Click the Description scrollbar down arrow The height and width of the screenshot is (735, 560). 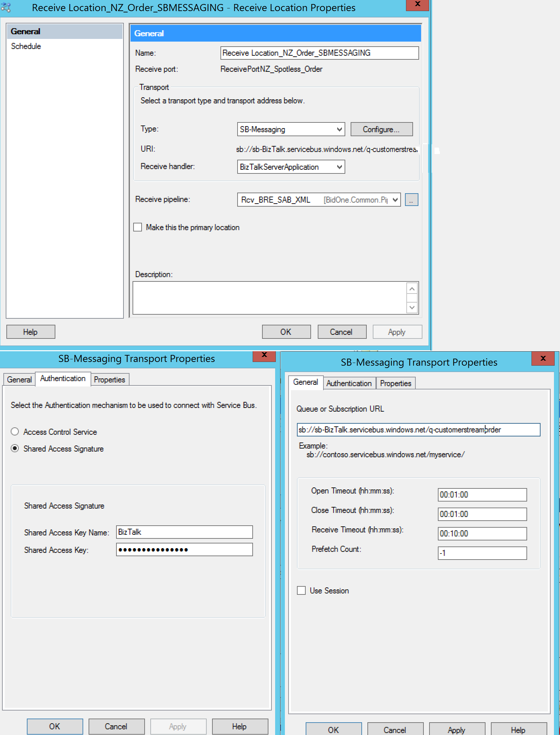click(412, 307)
